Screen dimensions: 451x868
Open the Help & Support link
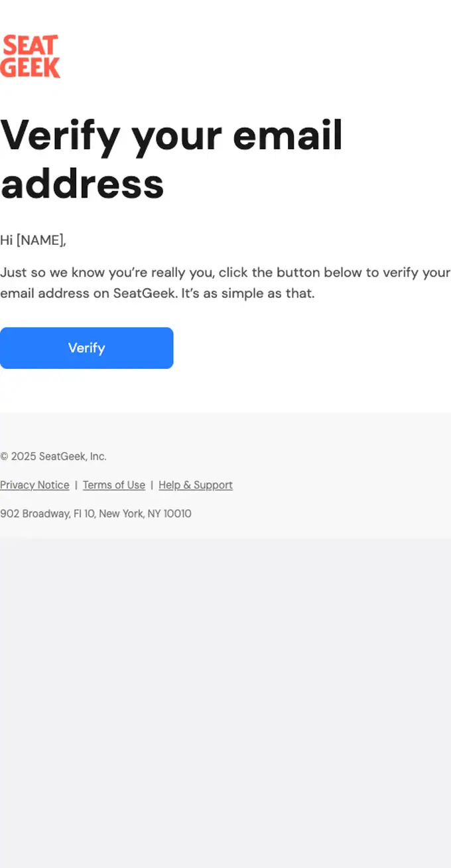tap(196, 485)
